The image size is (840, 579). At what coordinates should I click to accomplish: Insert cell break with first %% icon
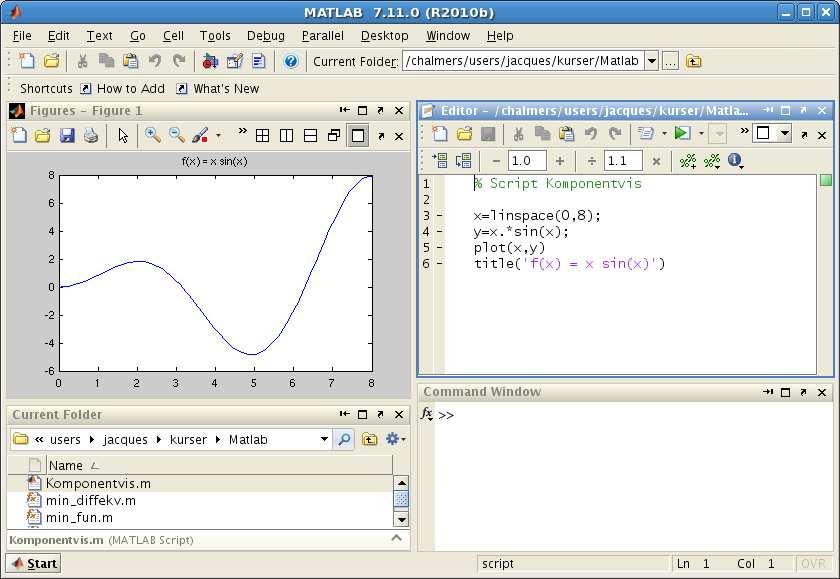coord(688,161)
